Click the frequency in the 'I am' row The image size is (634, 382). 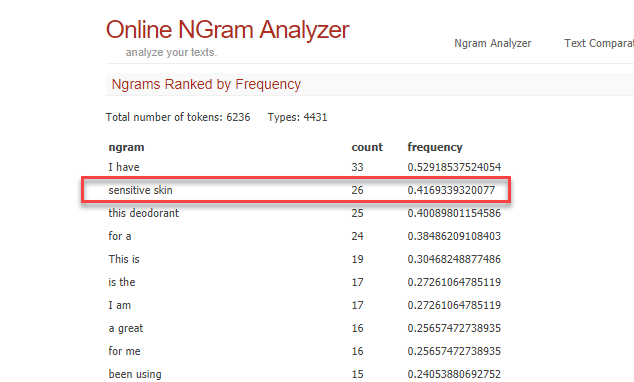[454, 305]
